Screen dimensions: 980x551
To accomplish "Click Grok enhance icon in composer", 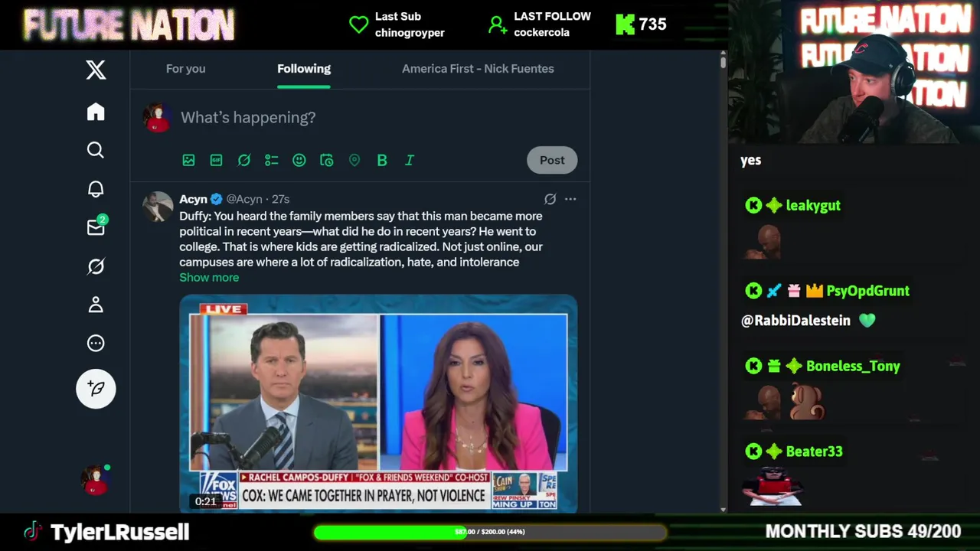I will pyautogui.click(x=243, y=160).
